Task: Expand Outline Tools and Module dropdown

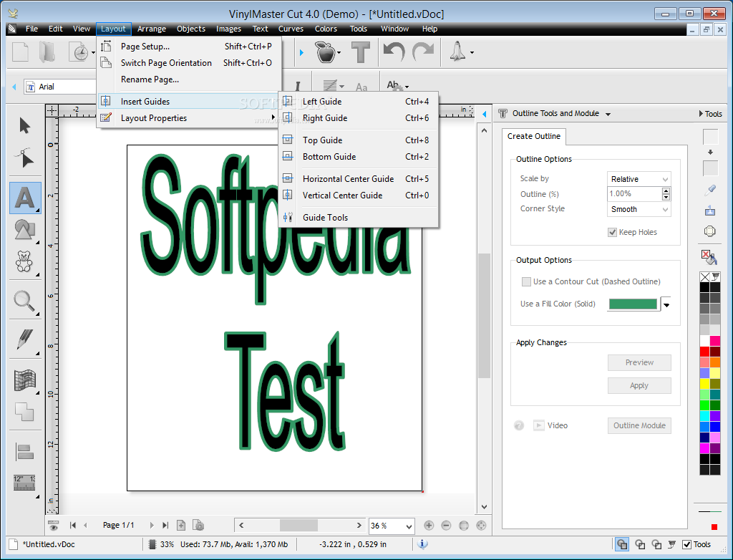Action: 608,114
